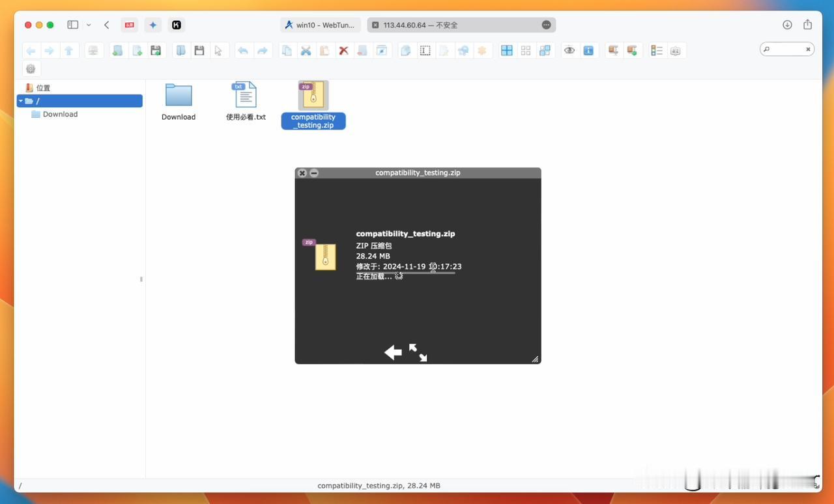Paste files with the clipboard icon
This screenshot has height=504, width=834.
324,51
